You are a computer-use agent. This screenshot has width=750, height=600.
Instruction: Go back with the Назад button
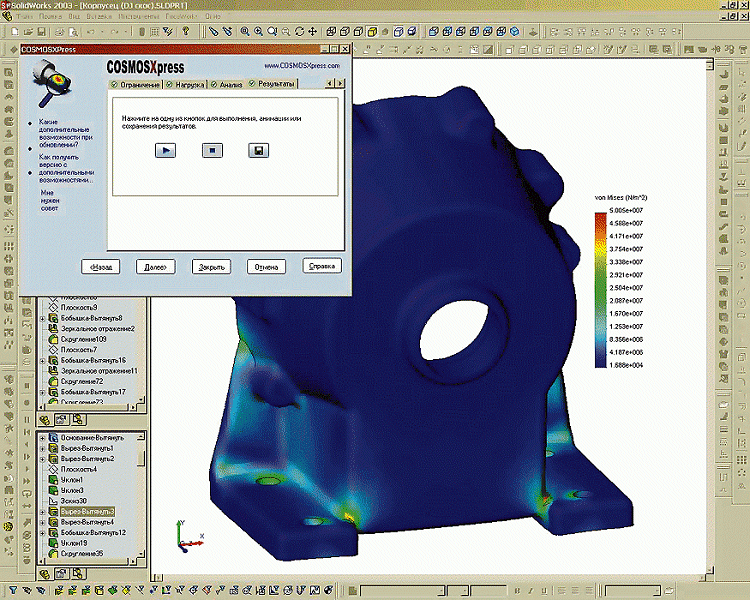(100, 267)
